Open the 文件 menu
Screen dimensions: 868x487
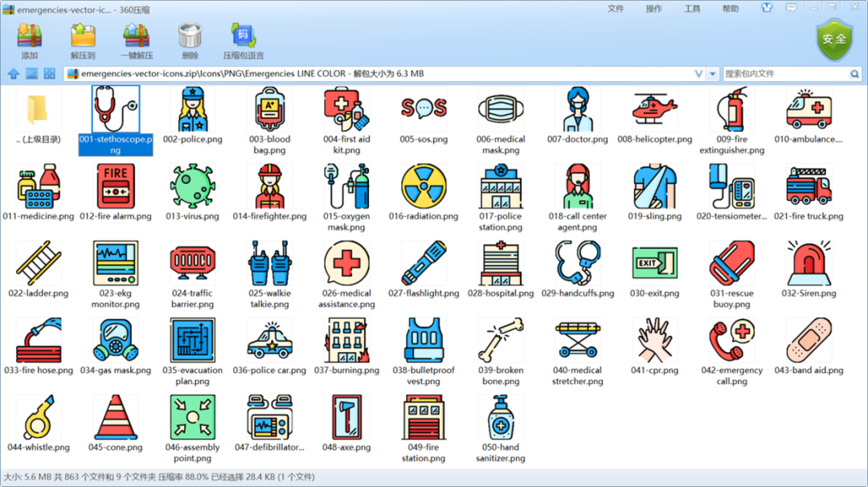coord(616,8)
